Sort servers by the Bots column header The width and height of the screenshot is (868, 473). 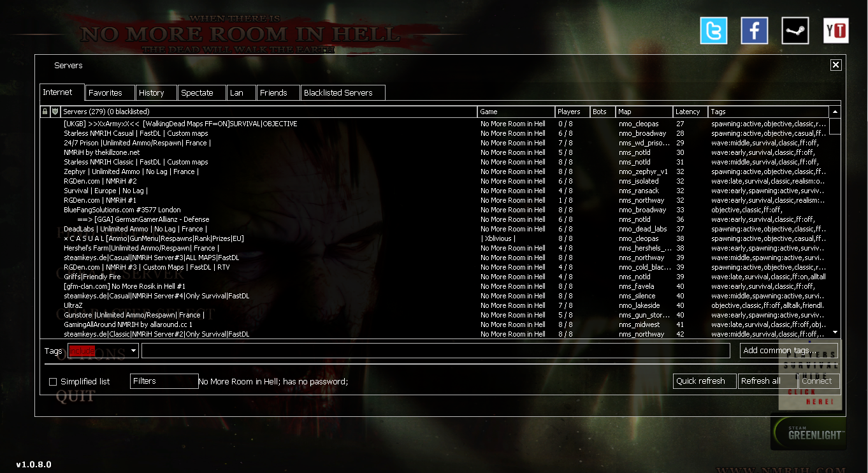603,112
